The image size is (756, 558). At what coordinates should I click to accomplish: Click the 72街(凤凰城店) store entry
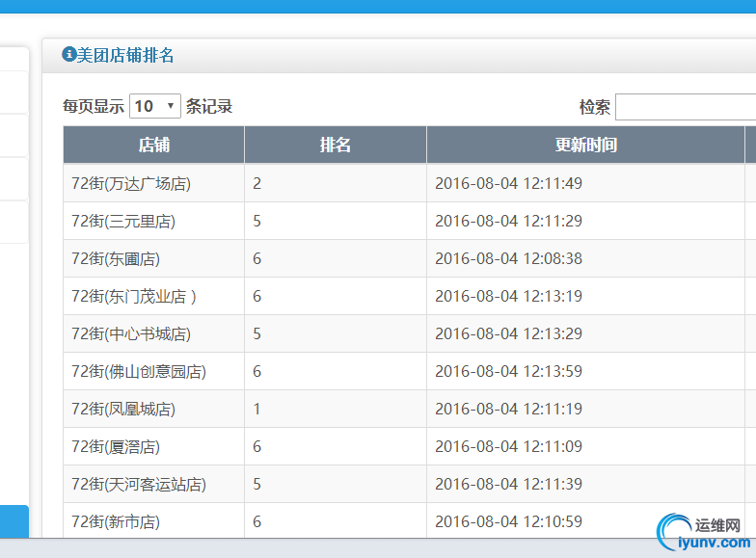123,409
